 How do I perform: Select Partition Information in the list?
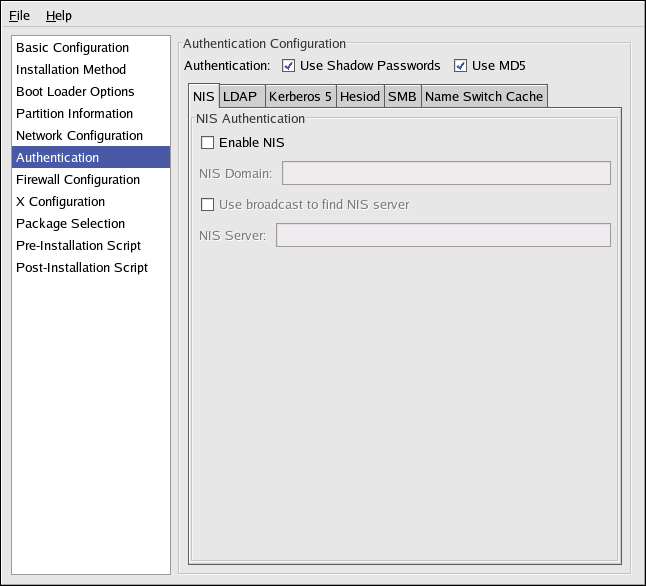click(x=74, y=114)
